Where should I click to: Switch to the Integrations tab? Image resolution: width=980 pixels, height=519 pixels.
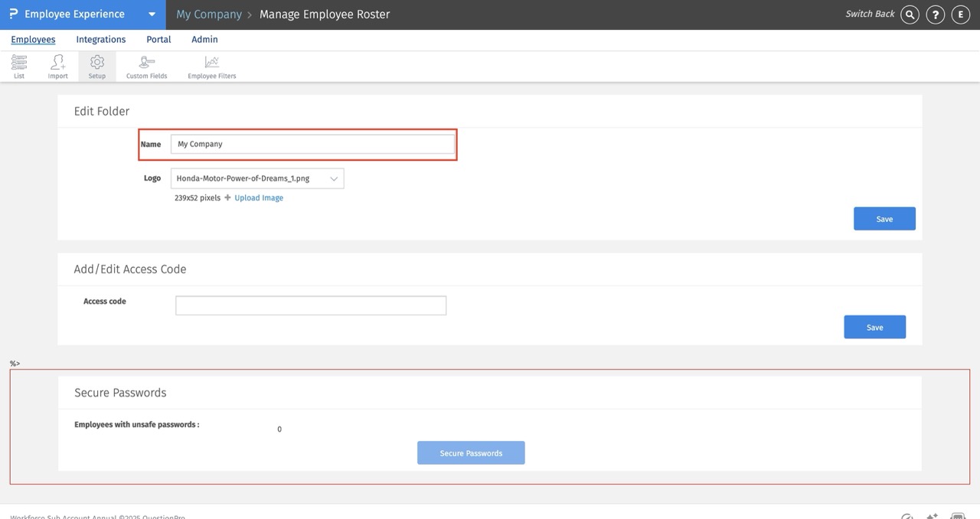click(100, 39)
